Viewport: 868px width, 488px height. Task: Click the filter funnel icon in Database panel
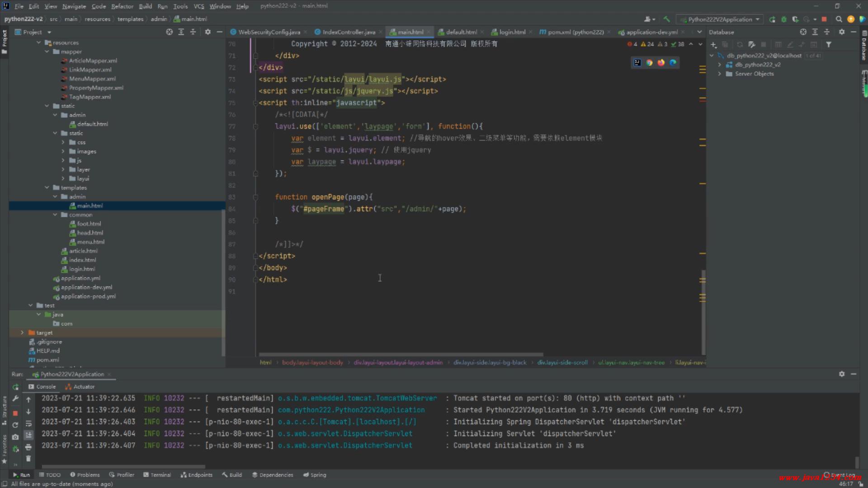click(829, 45)
